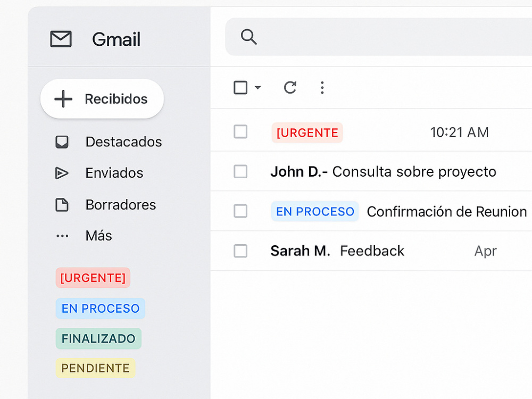Select the EN PROCESO label in sidebar

pos(101,309)
